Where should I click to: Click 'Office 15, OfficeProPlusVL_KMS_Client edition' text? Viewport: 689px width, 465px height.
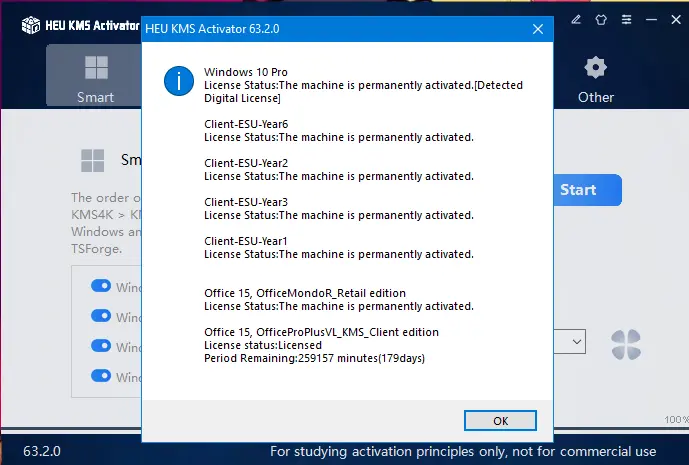point(321,332)
